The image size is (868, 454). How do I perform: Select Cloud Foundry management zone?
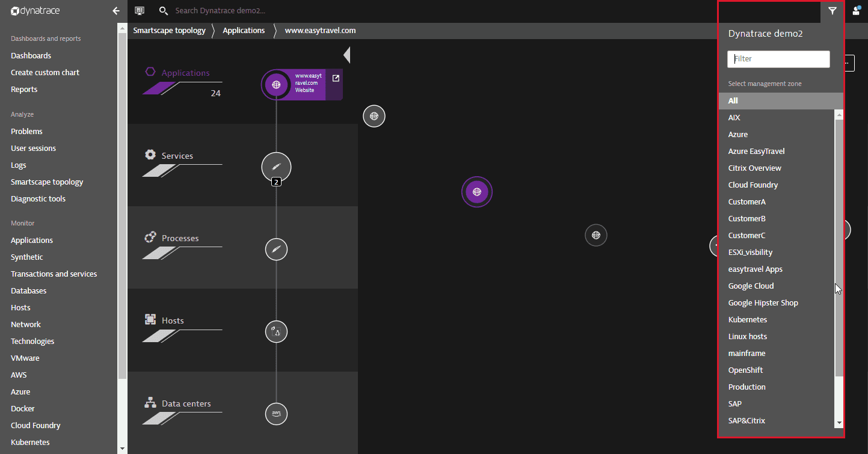(x=753, y=185)
